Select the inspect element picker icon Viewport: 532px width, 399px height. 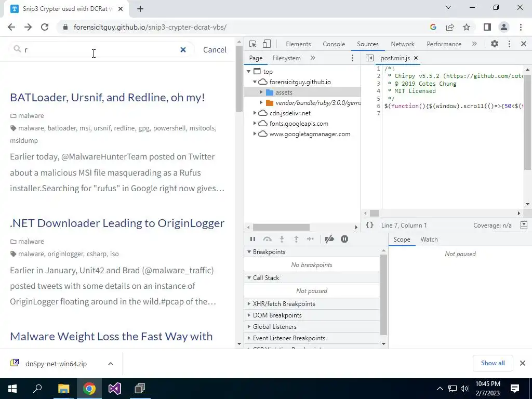(x=252, y=44)
